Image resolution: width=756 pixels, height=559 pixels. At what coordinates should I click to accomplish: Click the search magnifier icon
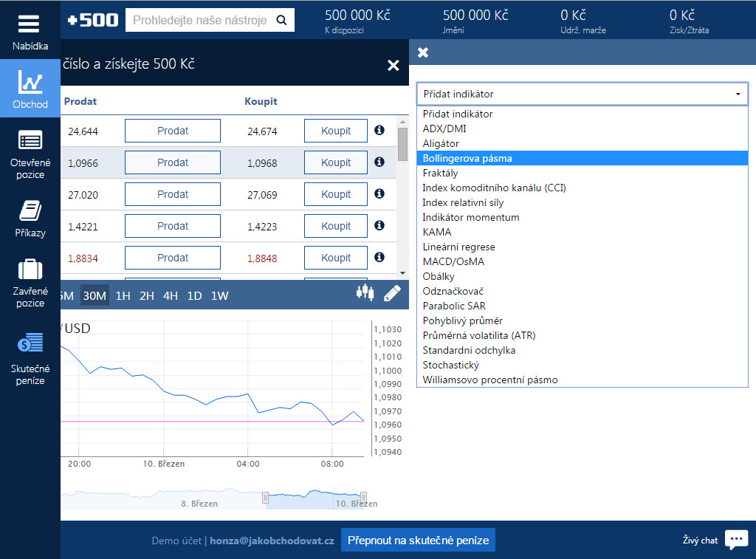[281, 20]
